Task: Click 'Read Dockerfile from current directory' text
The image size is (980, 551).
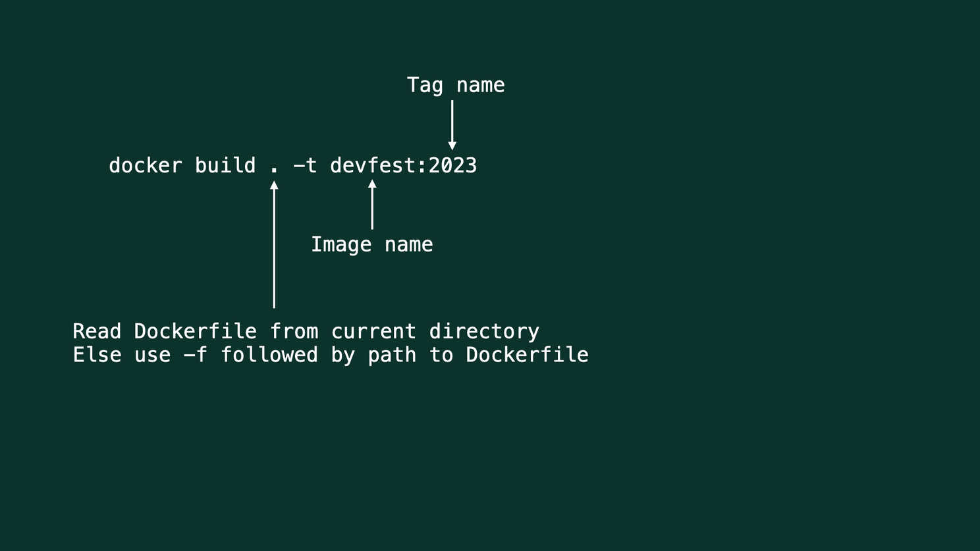Action: coord(306,331)
